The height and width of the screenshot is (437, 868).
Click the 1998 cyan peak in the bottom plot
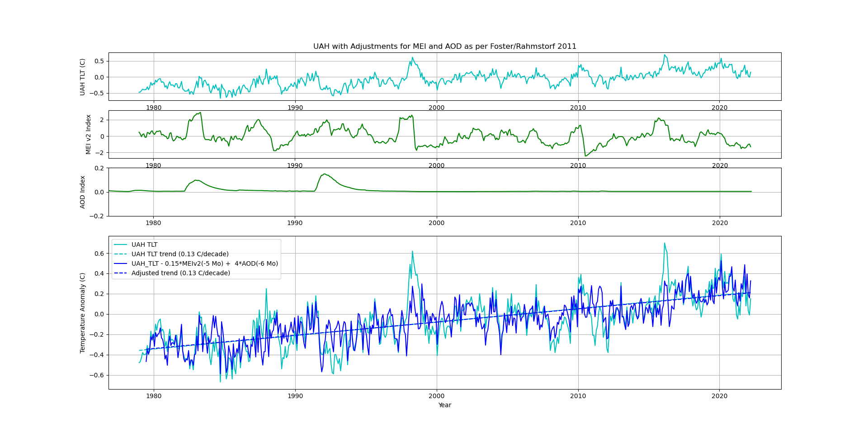[412, 251]
